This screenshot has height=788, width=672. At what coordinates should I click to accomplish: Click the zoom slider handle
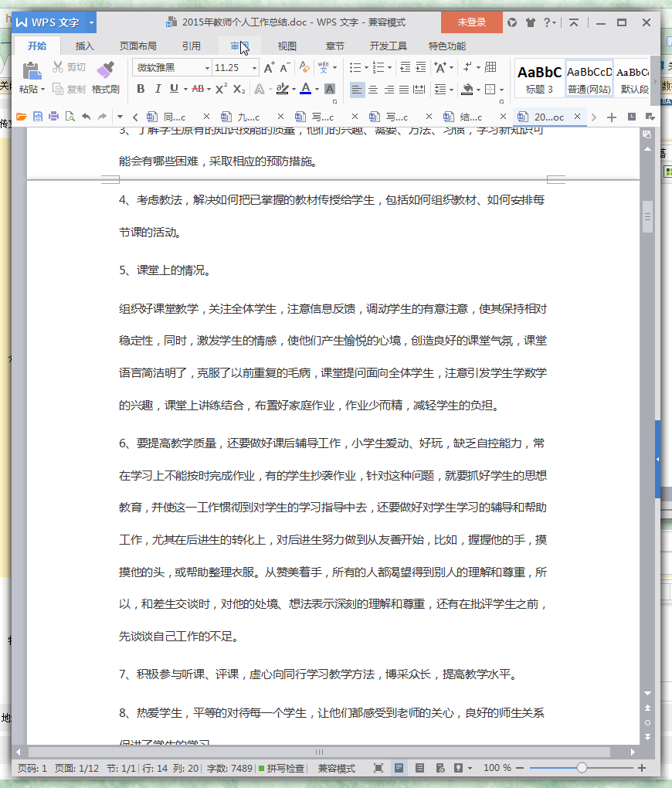(582, 767)
